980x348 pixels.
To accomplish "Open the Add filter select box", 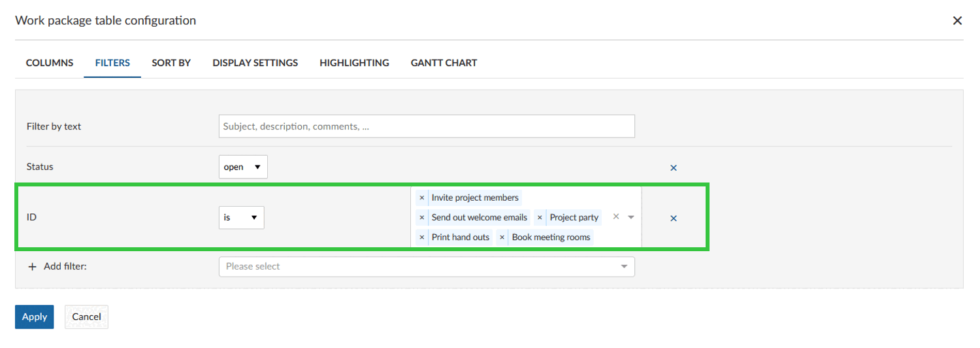I will click(x=426, y=266).
